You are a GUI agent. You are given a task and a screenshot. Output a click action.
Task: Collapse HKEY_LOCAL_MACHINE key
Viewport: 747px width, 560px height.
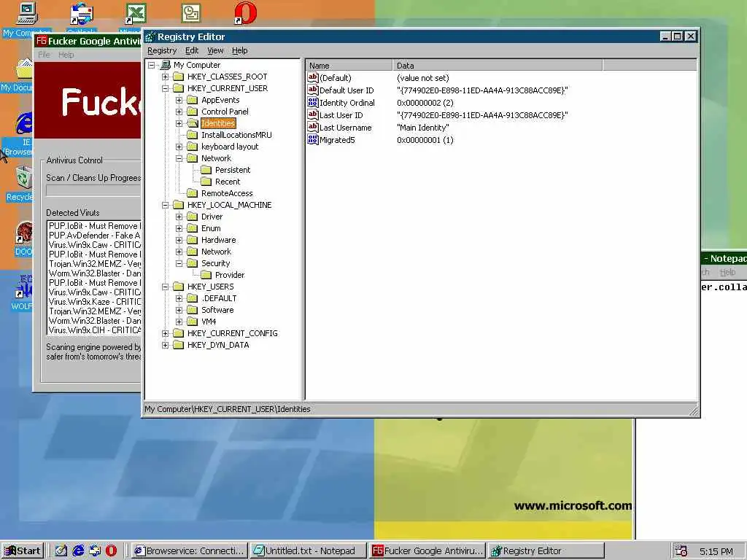[165, 205]
